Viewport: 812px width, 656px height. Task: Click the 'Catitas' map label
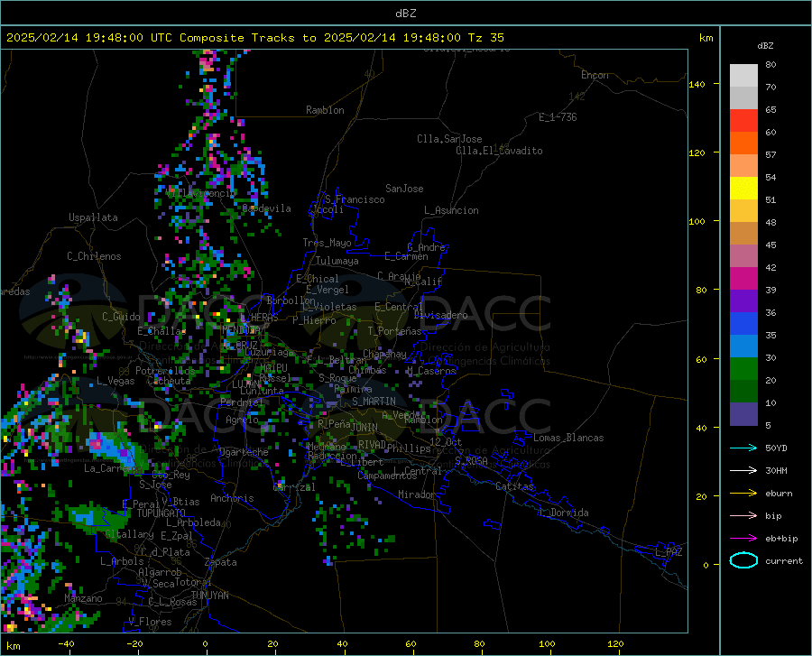tap(514, 486)
